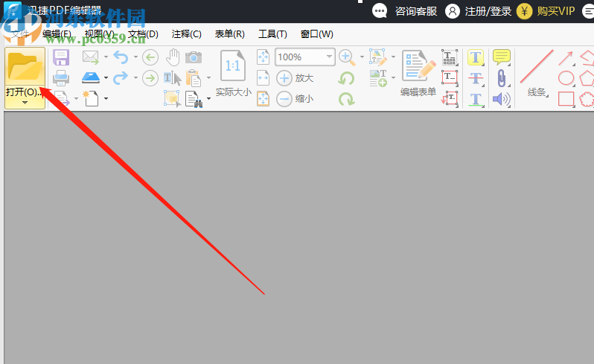Viewport: 594px width, 364px height.
Task: Select the comment selection tool
Action: pyautogui.click(x=173, y=98)
